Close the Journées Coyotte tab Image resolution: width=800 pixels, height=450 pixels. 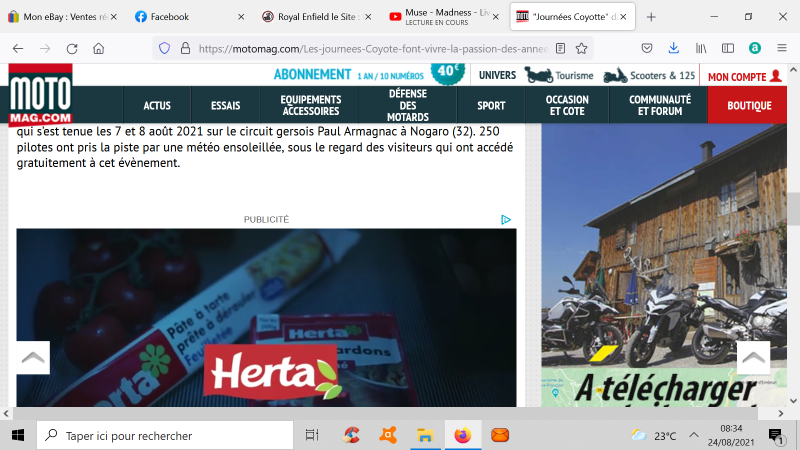[623, 17]
